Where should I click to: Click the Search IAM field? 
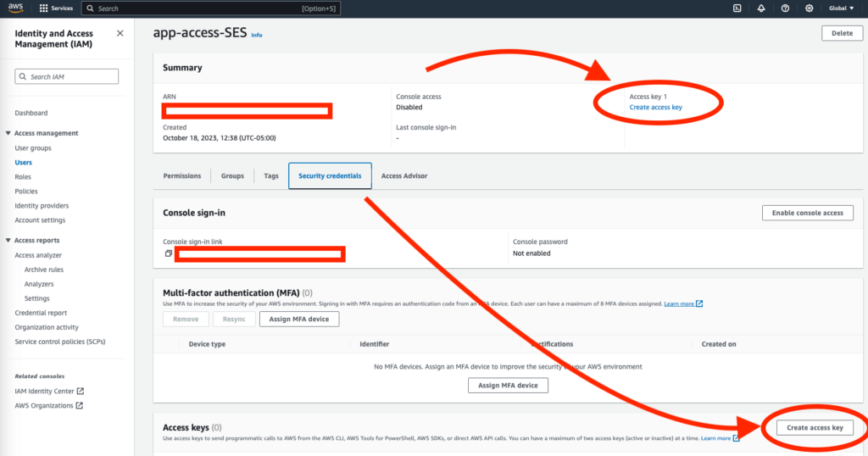click(x=66, y=76)
